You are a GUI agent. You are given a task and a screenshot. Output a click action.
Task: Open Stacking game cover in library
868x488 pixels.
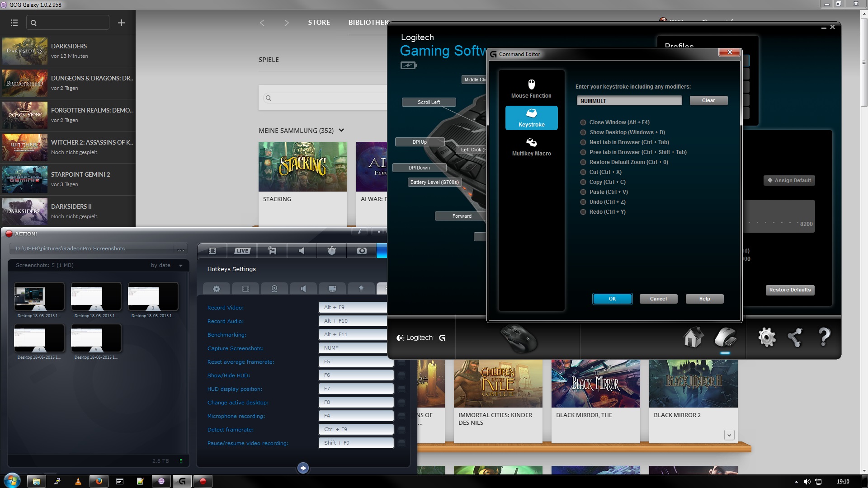[303, 167]
